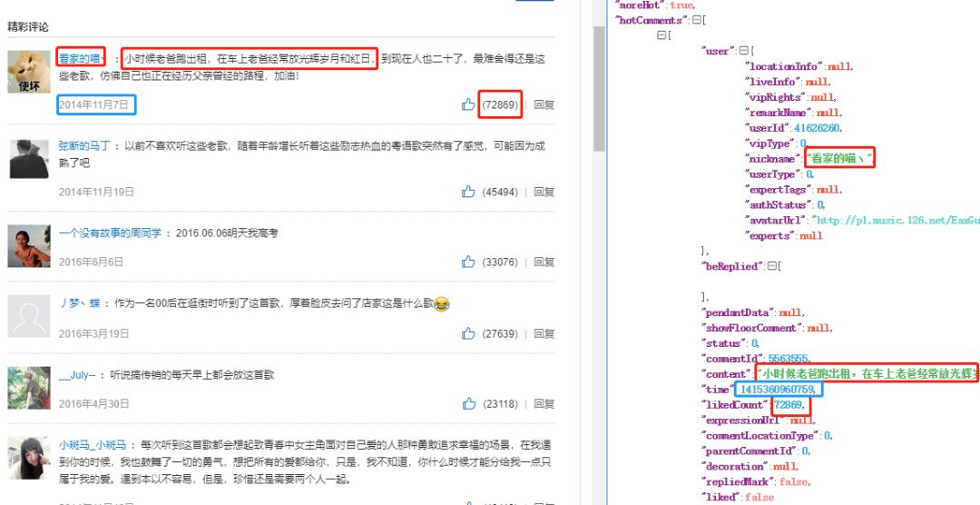
Task: Click 弦断的马丁's profile avatar
Action: (28, 159)
